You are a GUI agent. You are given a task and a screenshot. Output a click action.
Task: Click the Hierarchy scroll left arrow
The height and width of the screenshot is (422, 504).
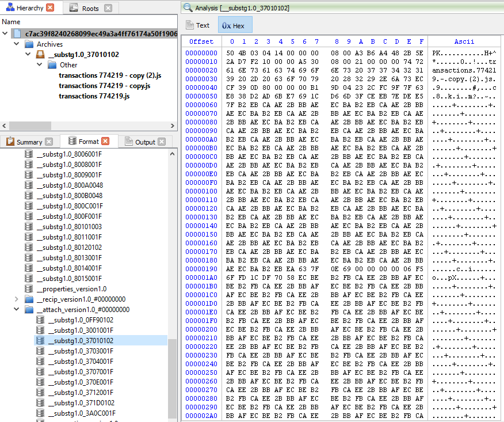pyautogui.click(x=4, y=126)
